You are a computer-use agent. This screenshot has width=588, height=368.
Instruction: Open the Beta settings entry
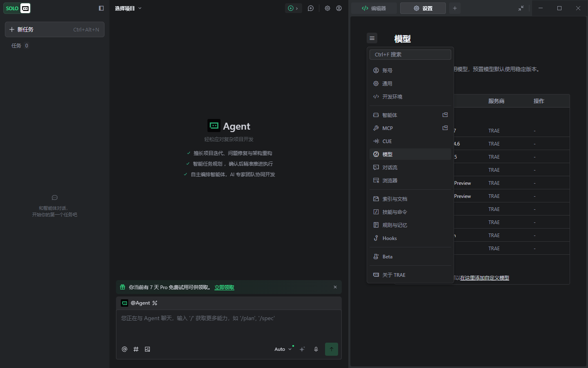(x=410, y=256)
